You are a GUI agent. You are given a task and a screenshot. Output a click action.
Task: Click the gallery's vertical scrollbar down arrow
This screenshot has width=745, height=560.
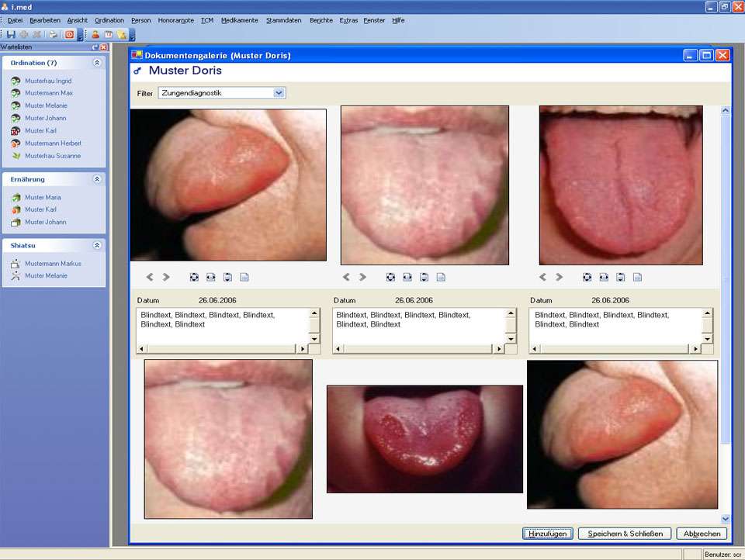pos(726,518)
